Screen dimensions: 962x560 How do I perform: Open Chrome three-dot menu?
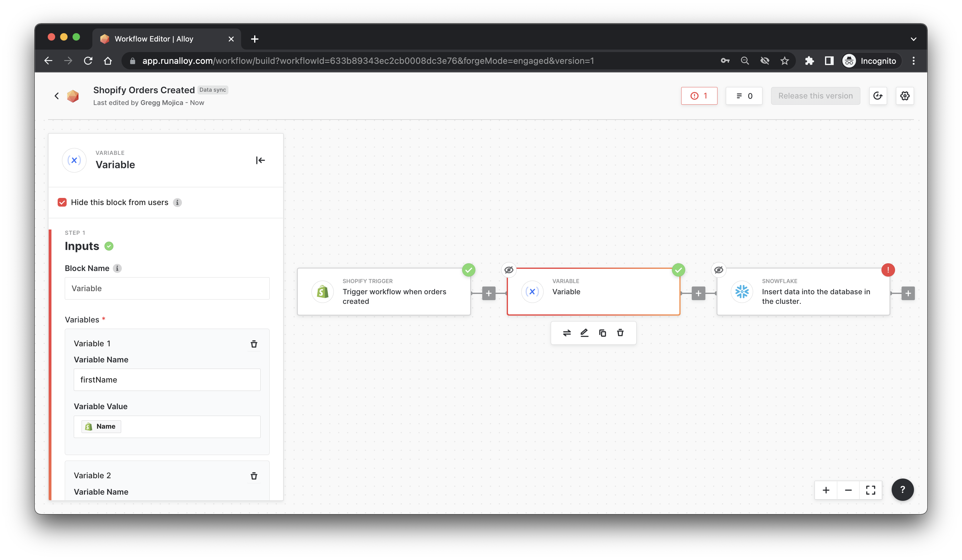pyautogui.click(x=913, y=61)
